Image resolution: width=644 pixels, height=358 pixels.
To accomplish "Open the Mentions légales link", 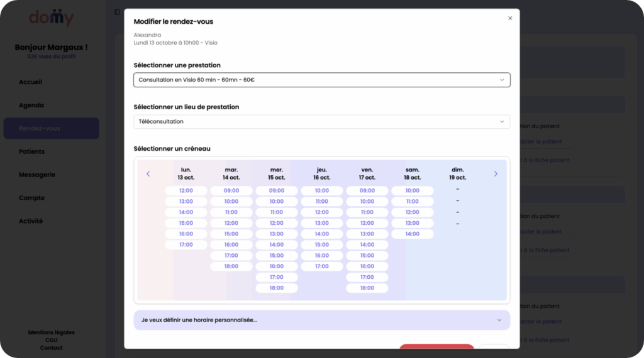I will [x=51, y=332].
